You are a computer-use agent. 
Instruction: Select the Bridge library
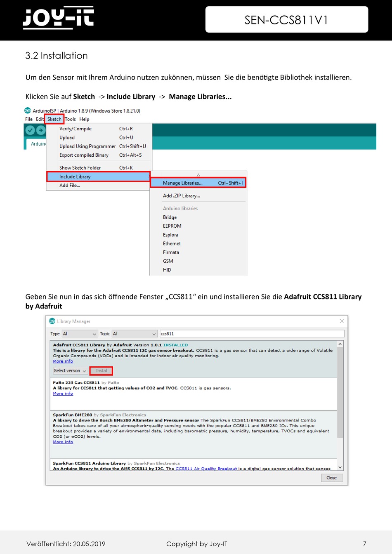(x=198, y=217)
